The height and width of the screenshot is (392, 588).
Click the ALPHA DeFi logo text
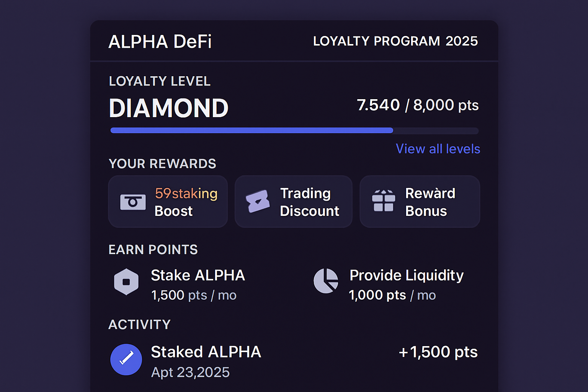(x=160, y=41)
